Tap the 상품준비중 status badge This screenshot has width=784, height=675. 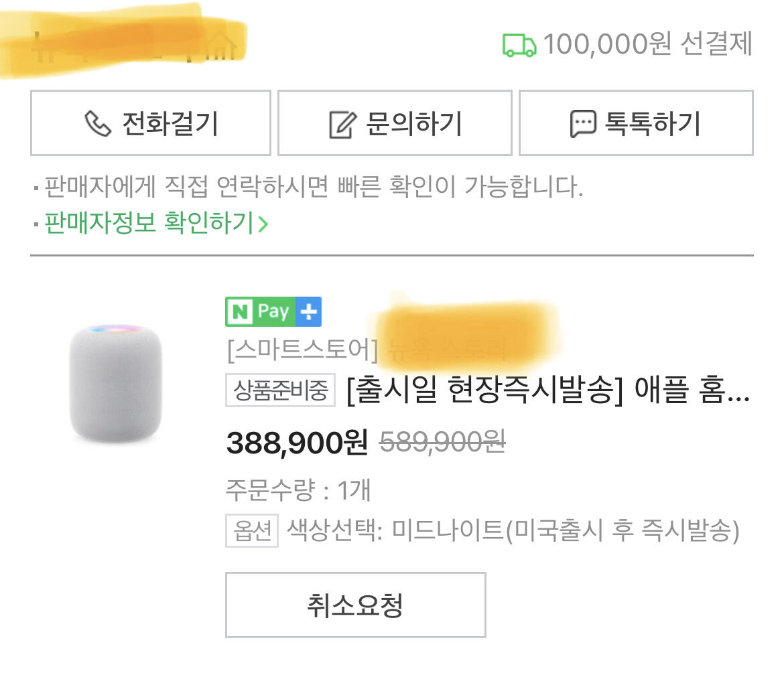(280, 388)
